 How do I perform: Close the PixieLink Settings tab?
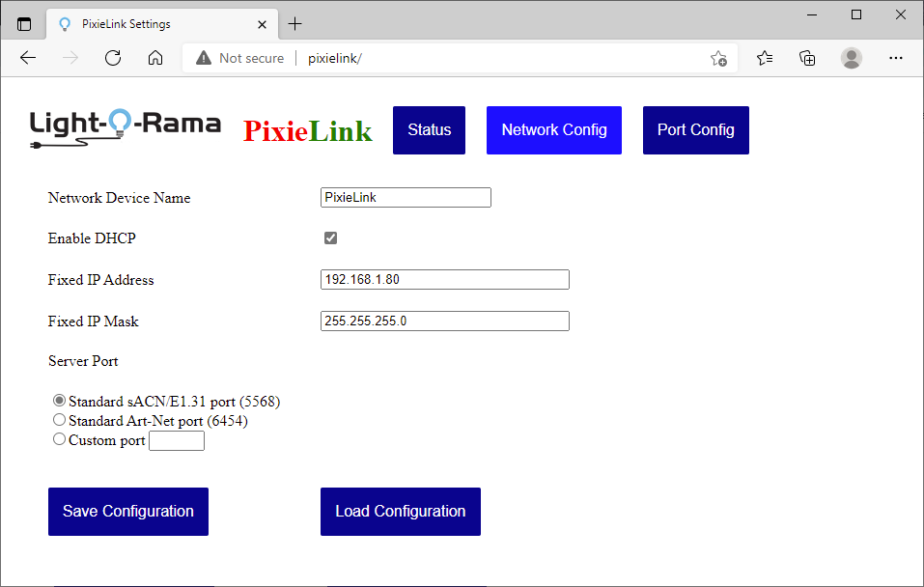(263, 24)
